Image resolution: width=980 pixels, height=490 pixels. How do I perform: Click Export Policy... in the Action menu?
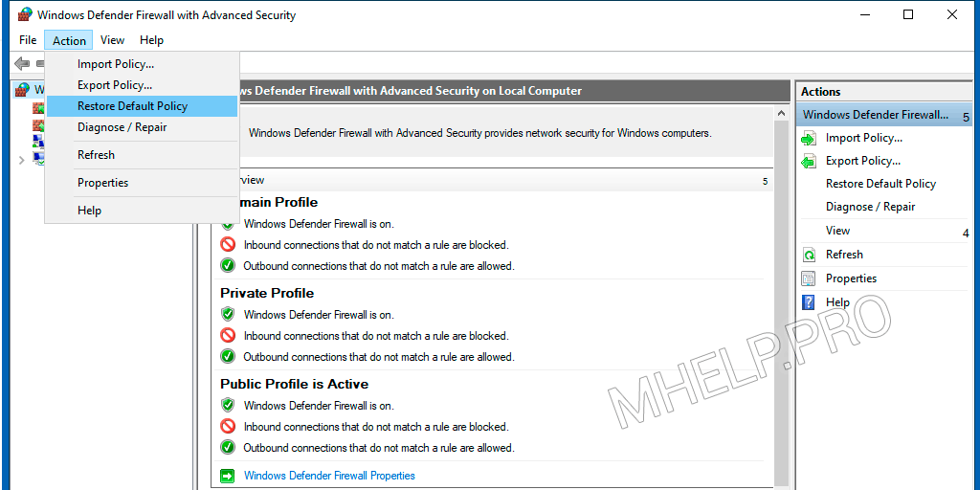[x=114, y=85]
